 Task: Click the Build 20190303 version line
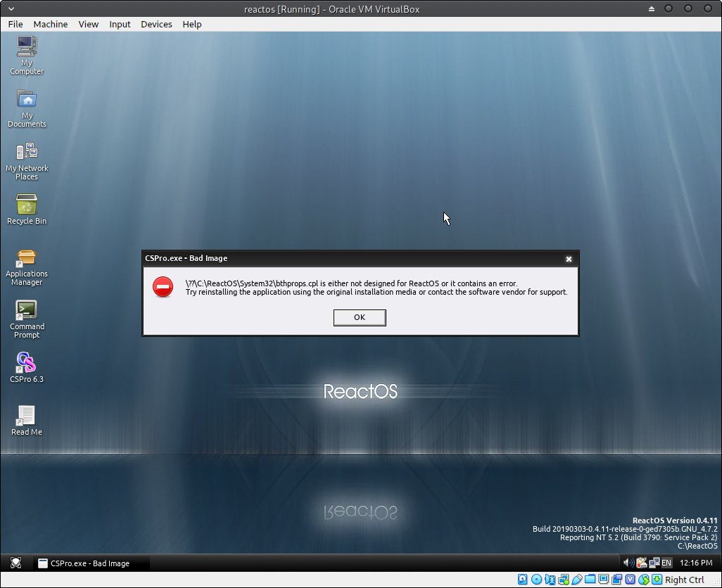pyautogui.click(x=625, y=529)
